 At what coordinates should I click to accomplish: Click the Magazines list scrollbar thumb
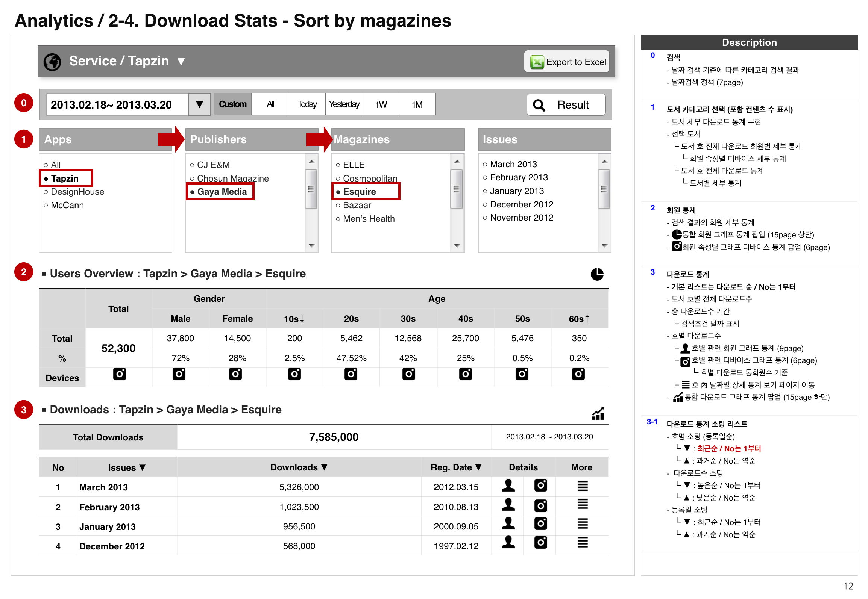(457, 189)
